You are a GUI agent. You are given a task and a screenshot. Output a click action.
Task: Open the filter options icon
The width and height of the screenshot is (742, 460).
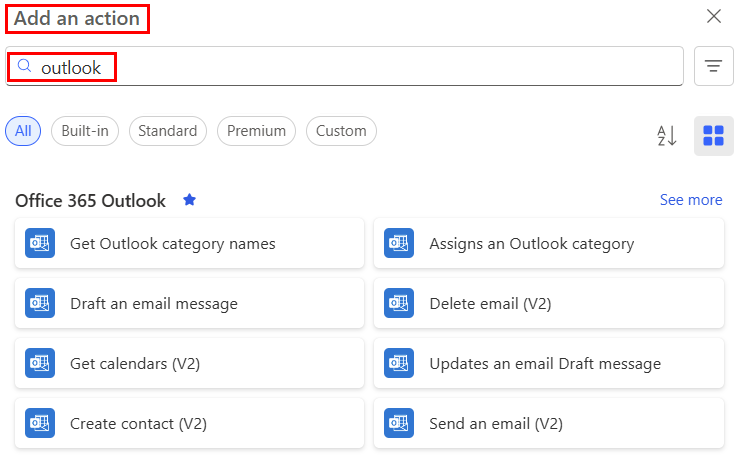(713, 66)
